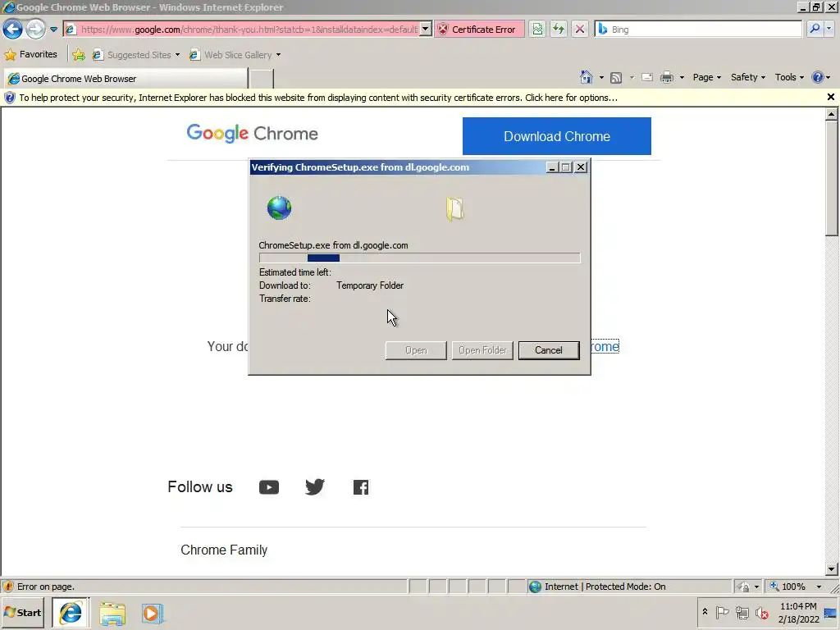Cancel the ChromeSetup.exe download
This screenshot has width=840, height=630.
pyautogui.click(x=549, y=350)
